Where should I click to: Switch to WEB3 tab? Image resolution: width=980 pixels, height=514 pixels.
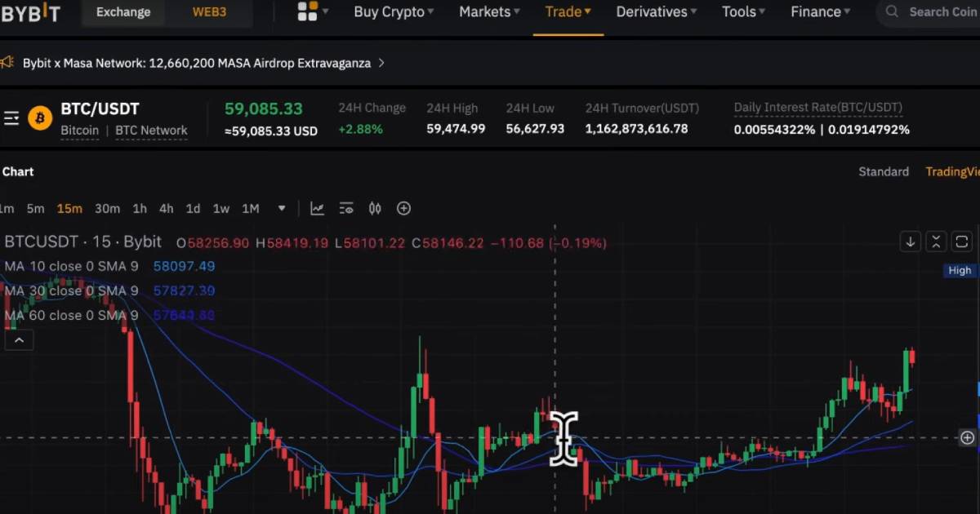pyautogui.click(x=210, y=12)
